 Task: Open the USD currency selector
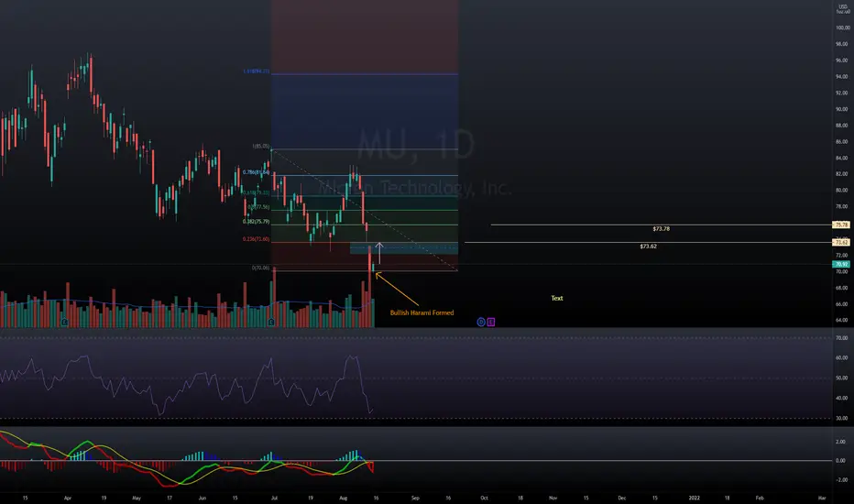tap(843, 8)
